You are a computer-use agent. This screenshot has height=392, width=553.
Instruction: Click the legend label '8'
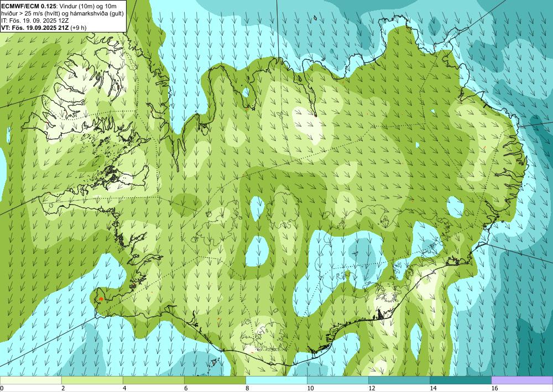pyautogui.click(x=247, y=388)
